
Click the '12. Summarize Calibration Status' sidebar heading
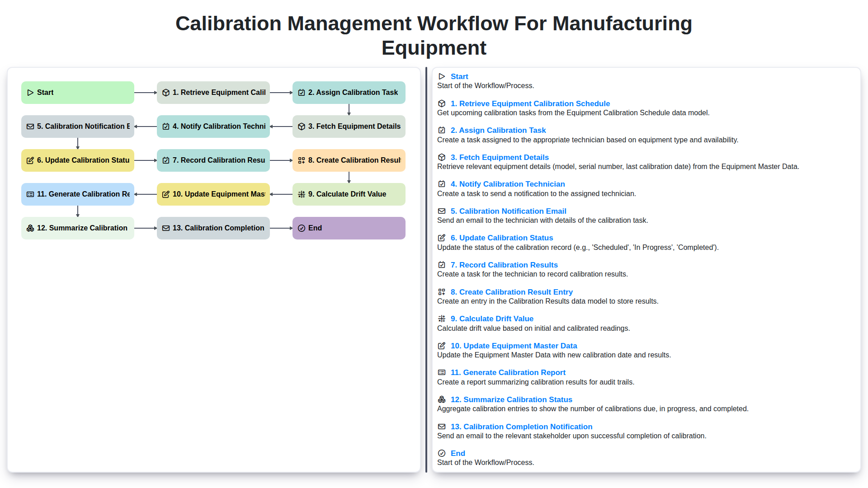[511, 399]
